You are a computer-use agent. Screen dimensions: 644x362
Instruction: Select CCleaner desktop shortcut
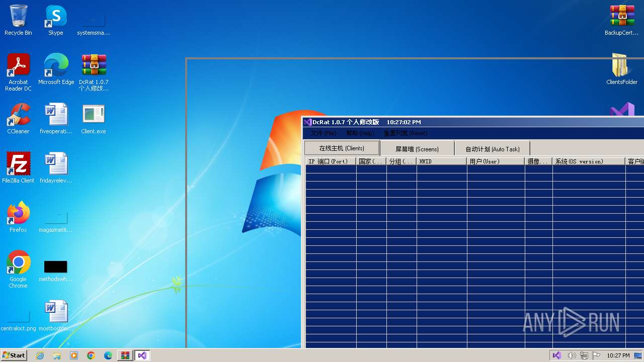(18, 118)
